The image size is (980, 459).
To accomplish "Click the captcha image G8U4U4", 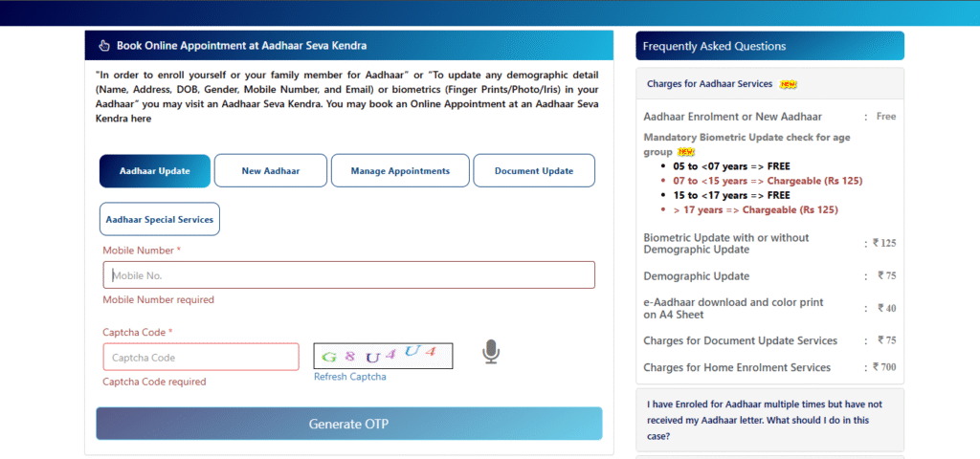I will pos(383,356).
